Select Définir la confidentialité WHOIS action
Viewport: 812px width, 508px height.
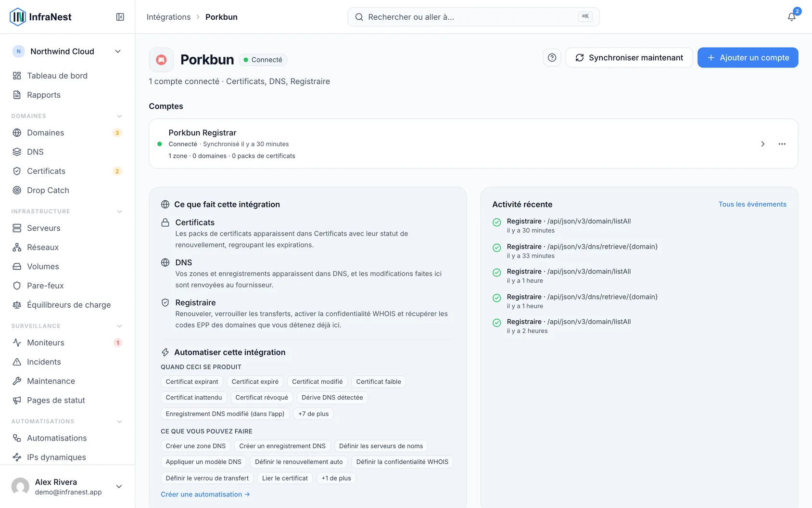402,462
